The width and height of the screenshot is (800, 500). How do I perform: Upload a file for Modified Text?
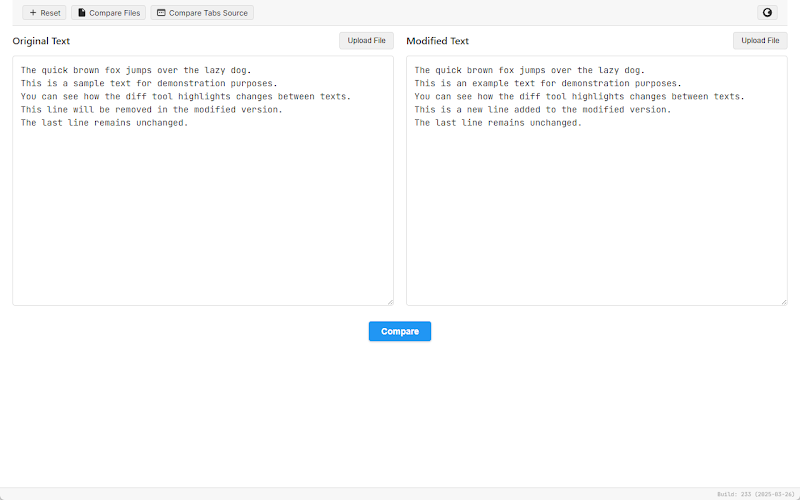(760, 41)
